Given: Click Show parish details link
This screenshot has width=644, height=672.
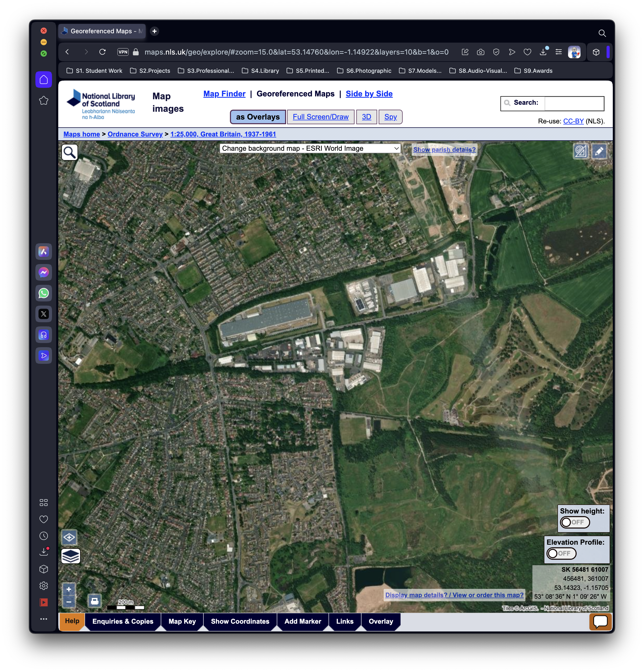Looking at the screenshot, I should click(444, 149).
